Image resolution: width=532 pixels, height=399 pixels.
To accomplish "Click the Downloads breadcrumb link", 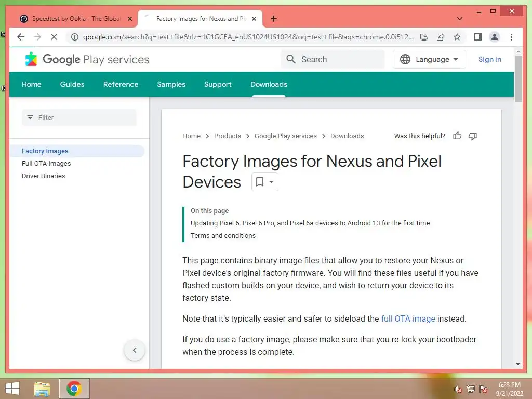I will point(347,136).
